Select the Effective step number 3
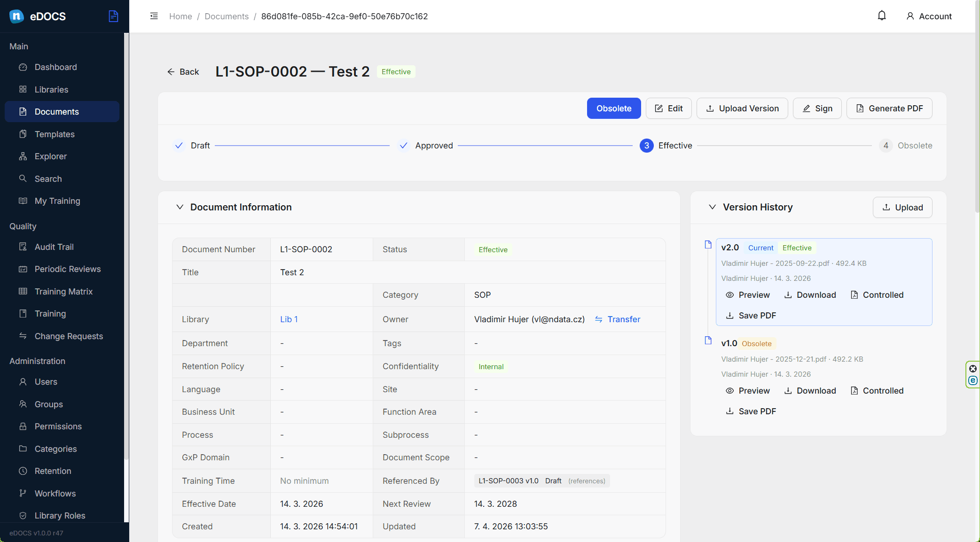This screenshot has height=542, width=980. 666,146
